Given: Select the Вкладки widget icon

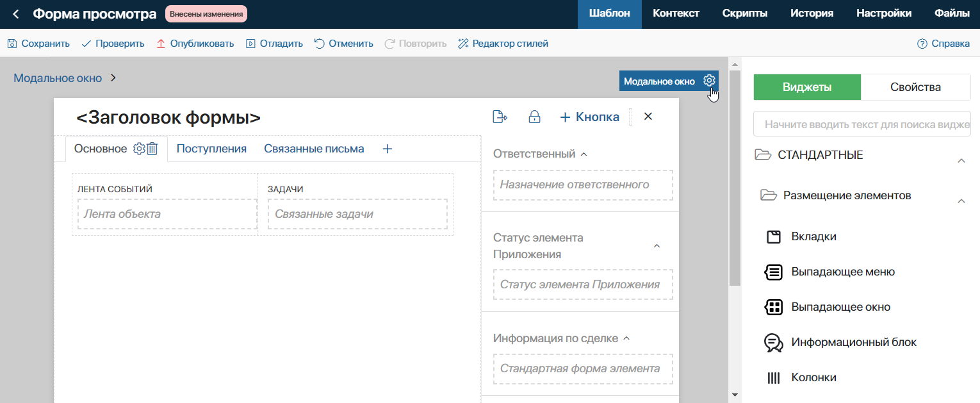Looking at the screenshot, I should click(774, 237).
